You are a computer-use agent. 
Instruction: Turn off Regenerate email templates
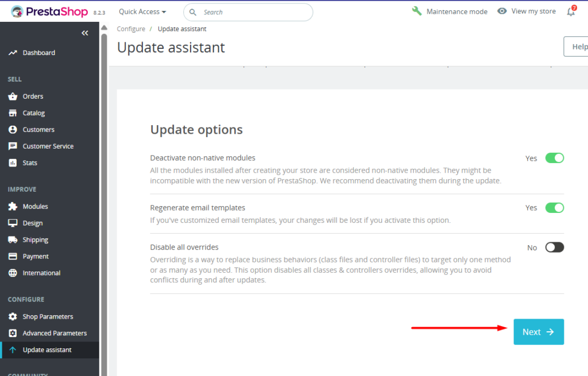pyautogui.click(x=554, y=207)
